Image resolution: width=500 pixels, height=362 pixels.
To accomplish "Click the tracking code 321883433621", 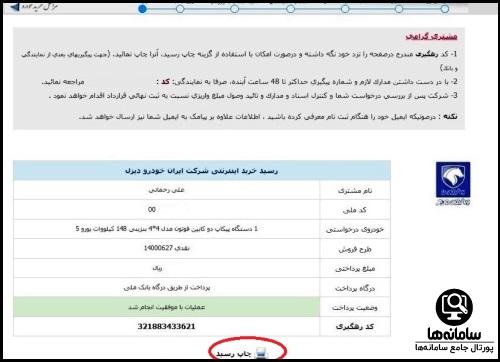I will (x=166, y=326).
